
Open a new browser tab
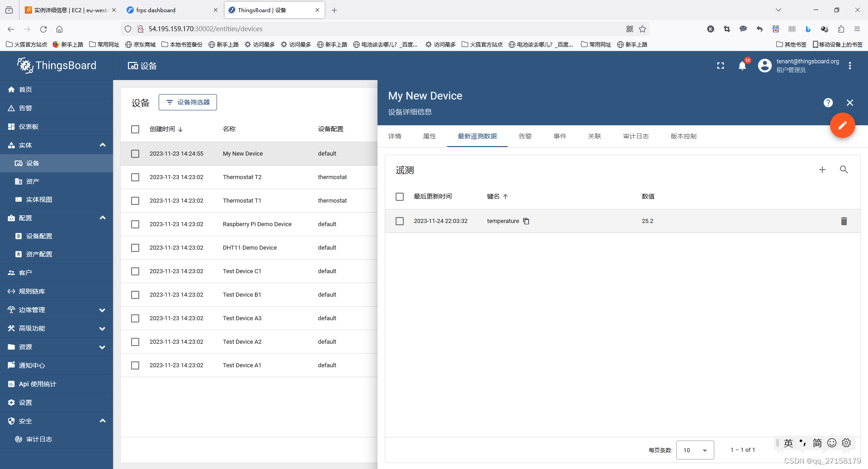[335, 10]
